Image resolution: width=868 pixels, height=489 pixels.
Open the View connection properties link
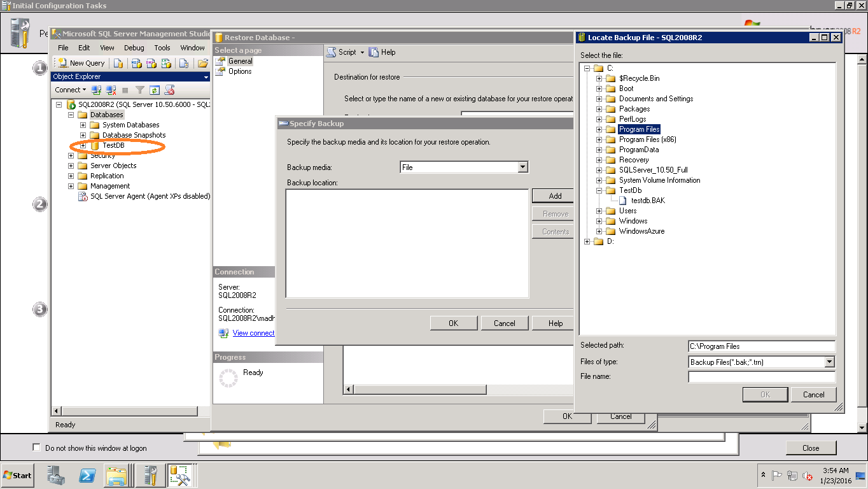pyautogui.click(x=253, y=333)
